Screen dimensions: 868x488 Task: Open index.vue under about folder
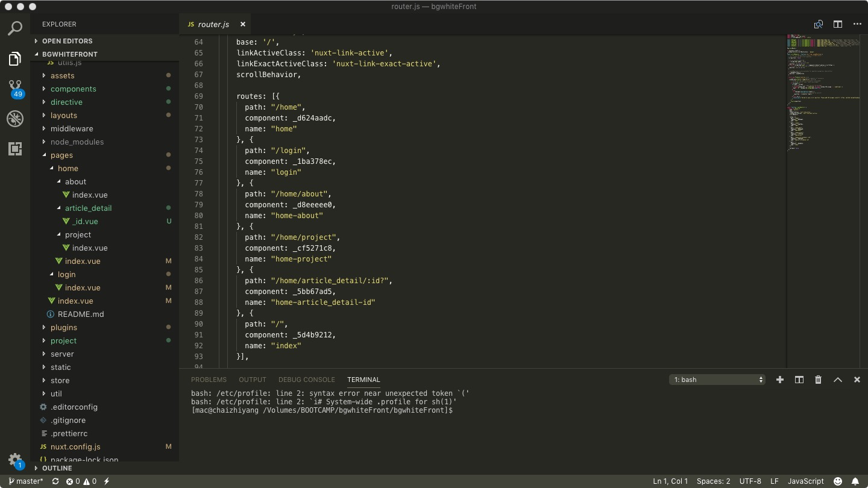tap(105, 195)
